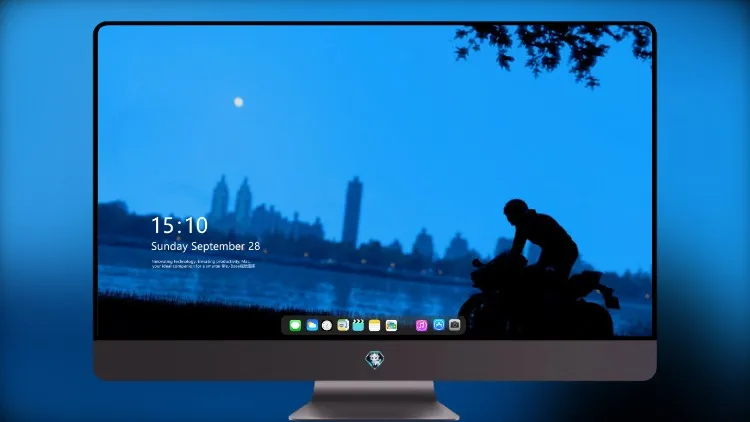Open the Clock app in the dock

tap(327, 325)
